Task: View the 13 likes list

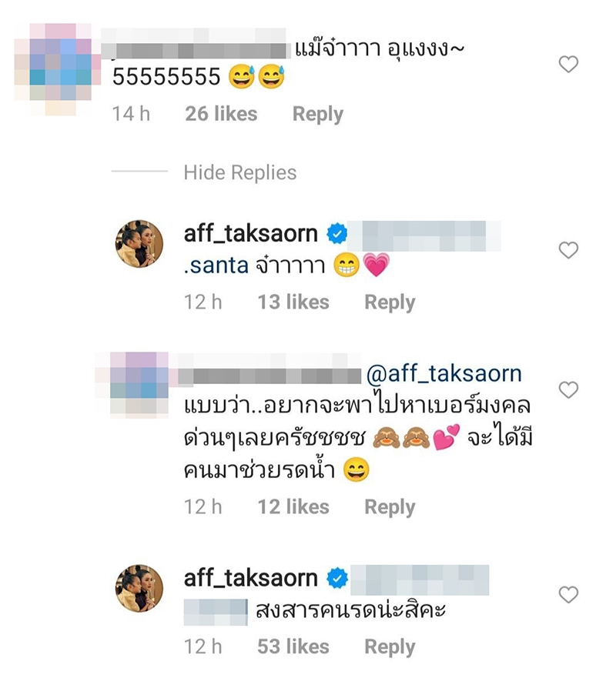Action: coord(293,302)
